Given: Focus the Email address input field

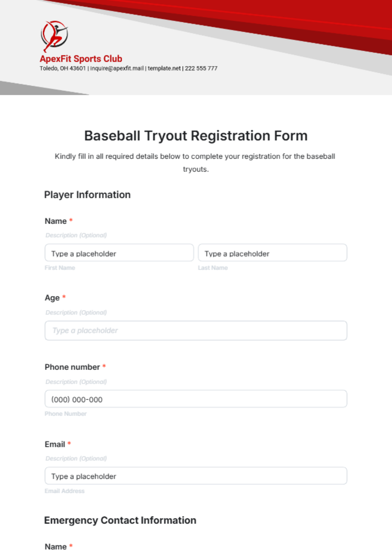Looking at the screenshot, I should pyautogui.click(x=196, y=476).
